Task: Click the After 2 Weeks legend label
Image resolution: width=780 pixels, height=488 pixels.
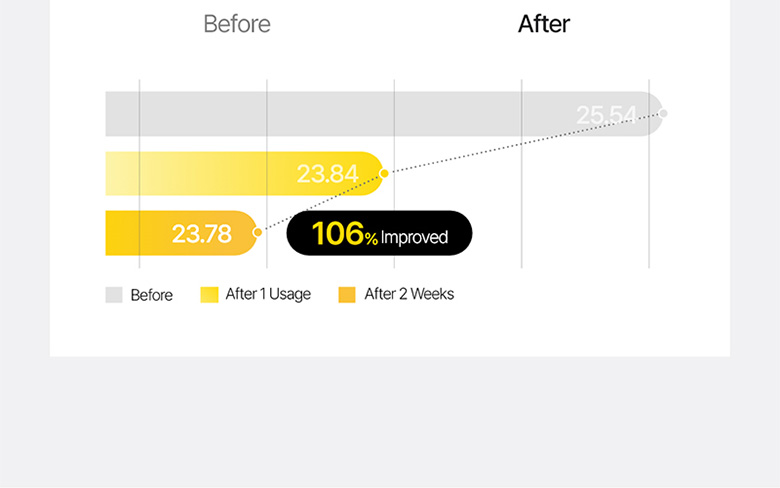Action: click(x=409, y=295)
